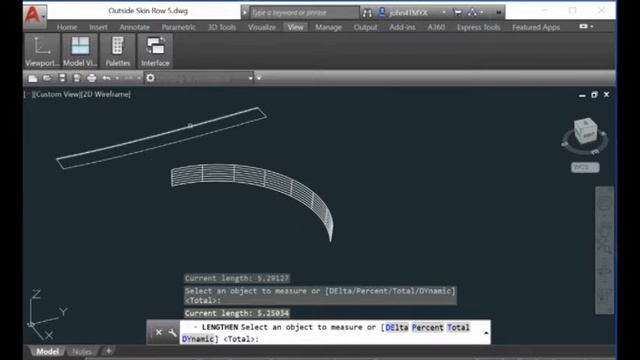Open the Autodesk App Store cart icon
Image resolution: width=640 pixels, height=360 pixels.
coord(458,13)
